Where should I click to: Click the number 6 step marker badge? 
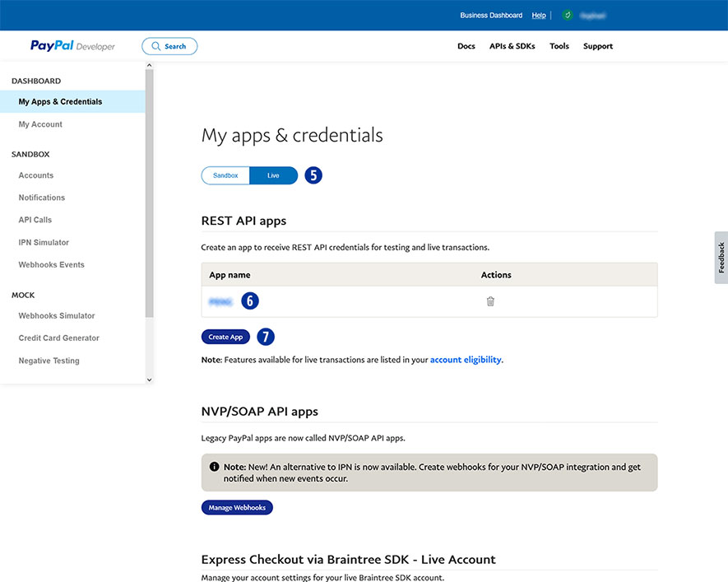pos(249,301)
